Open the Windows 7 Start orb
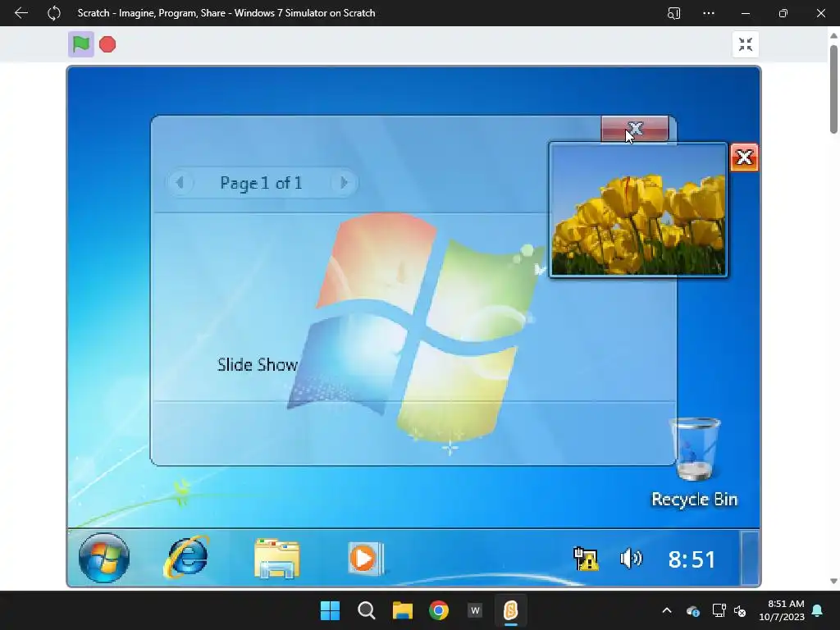 tap(104, 558)
